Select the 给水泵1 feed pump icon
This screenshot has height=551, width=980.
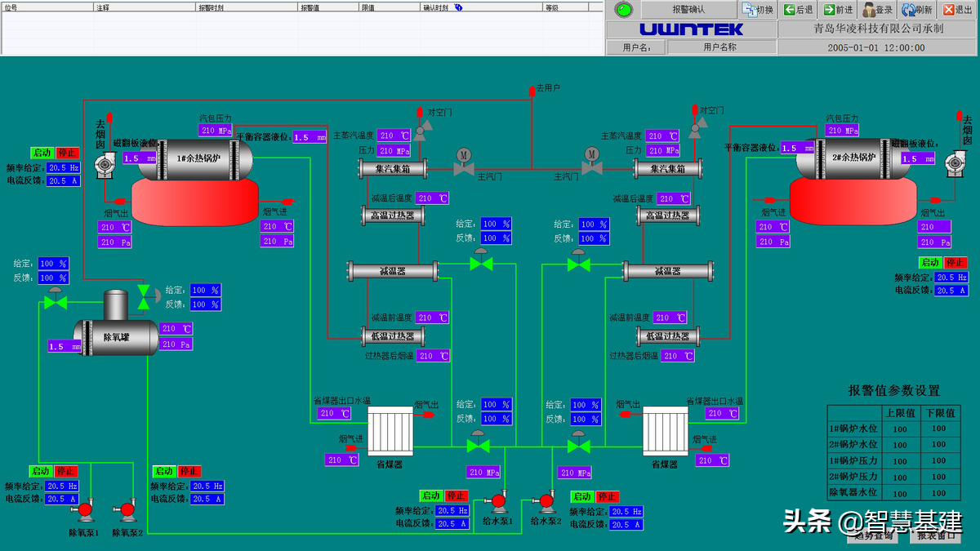click(497, 500)
